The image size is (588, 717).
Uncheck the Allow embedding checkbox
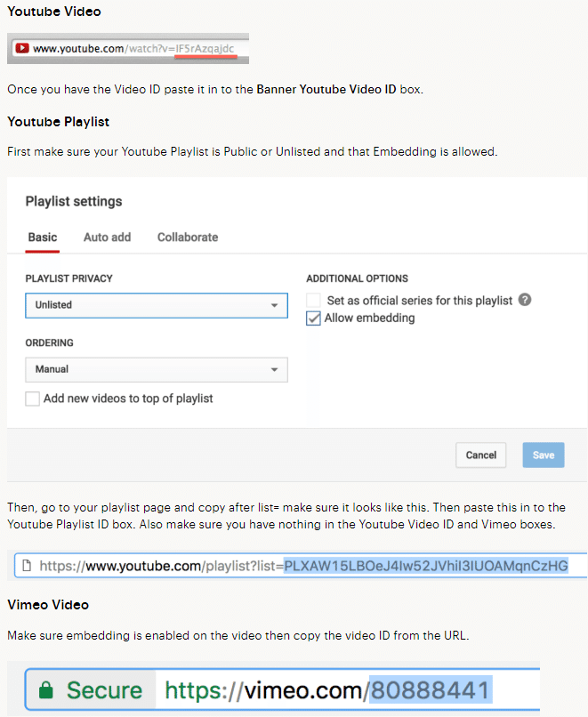coord(313,318)
